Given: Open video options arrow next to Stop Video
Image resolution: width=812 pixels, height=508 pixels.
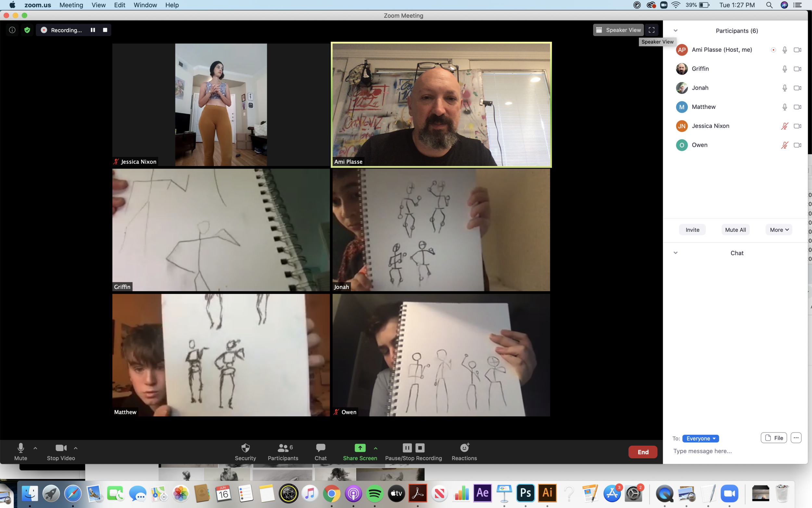Looking at the screenshot, I should 76,448.
